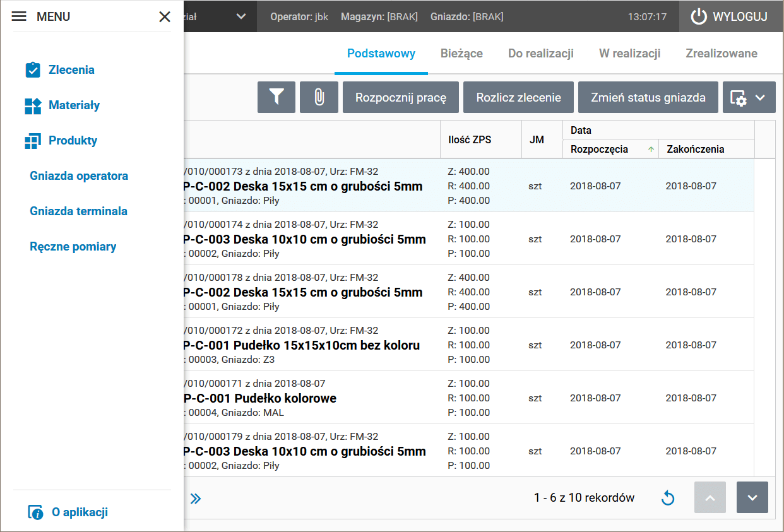Click the page up arrow button
The image size is (784, 532).
coord(710,497)
